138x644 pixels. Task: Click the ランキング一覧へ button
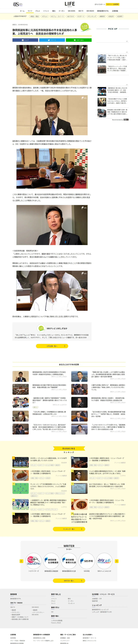click(x=69, y=529)
